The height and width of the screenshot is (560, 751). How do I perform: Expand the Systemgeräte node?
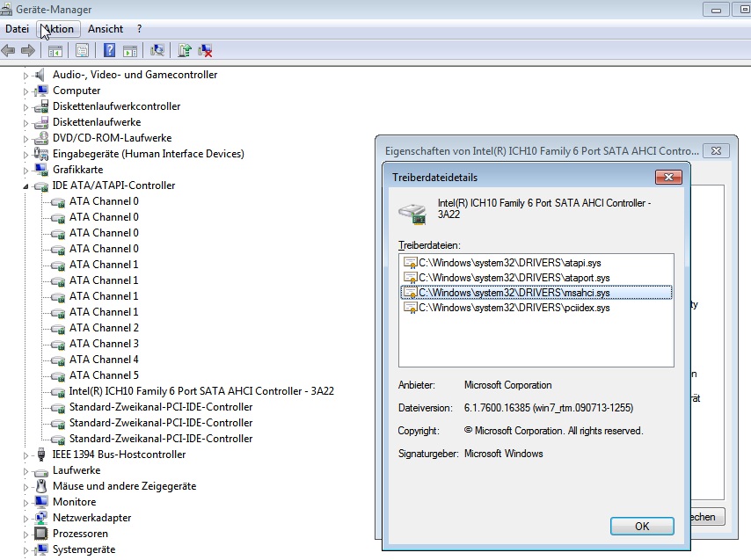(26, 550)
